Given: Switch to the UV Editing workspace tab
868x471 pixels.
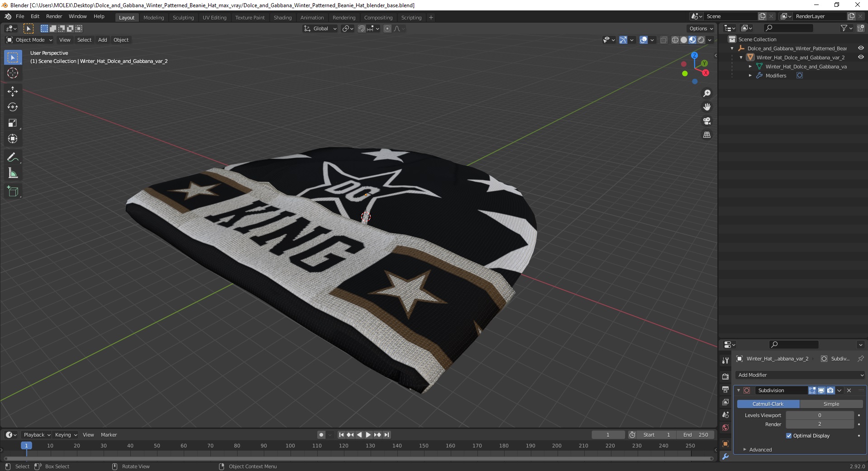Looking at the screenshot, I should coord(215,18).
